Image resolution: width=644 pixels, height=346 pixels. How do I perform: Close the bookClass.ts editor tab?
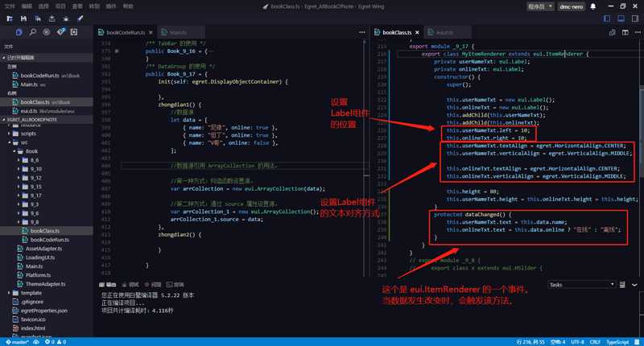pyautogui.click(x=417, y=32)
